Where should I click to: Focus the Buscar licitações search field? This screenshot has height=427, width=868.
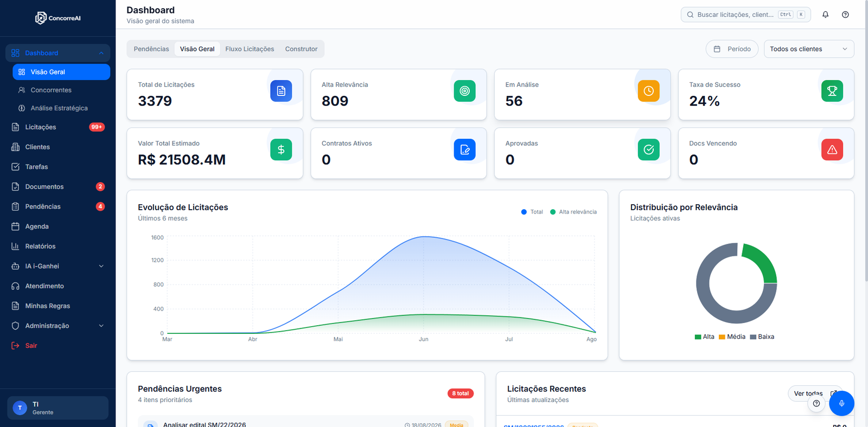point(745,15)
